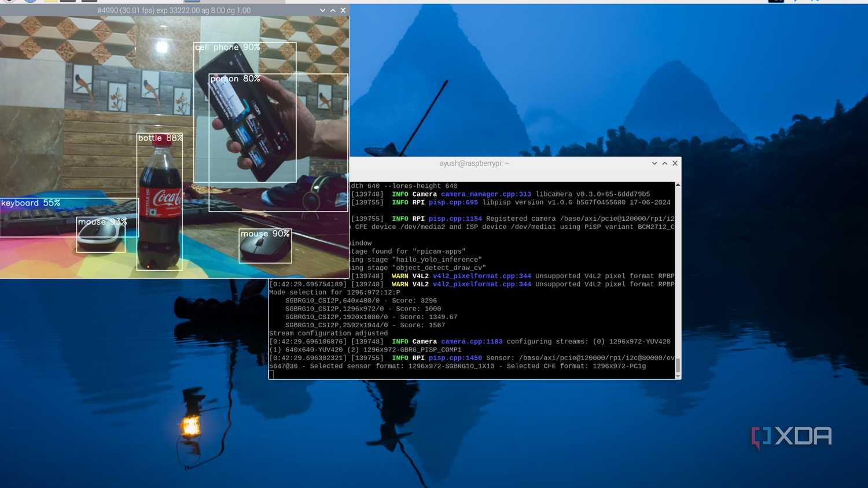Click the 'keyboard 55%' detection label
868x488 pixels.
pos(31,203)
